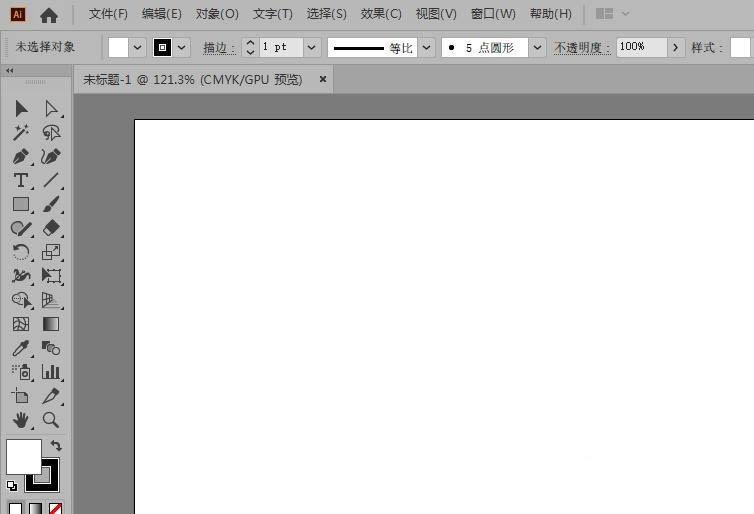754x514 pixels.
Task: Expand the fill color dropdown arrow
Action: [138, 48]
